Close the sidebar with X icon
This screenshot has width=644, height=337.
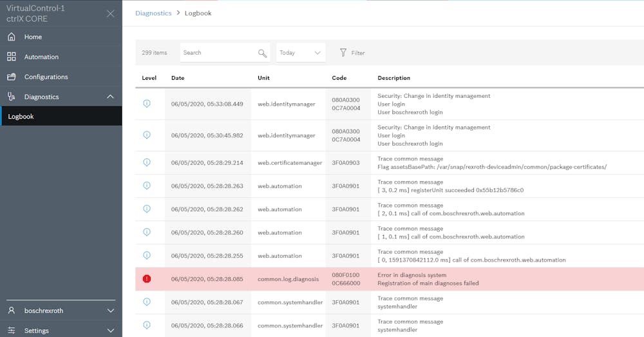click(111, 14)
